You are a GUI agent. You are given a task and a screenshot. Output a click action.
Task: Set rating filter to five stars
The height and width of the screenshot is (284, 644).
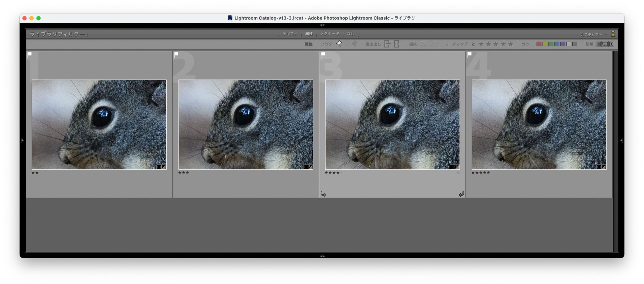click(x=510, y=44)
